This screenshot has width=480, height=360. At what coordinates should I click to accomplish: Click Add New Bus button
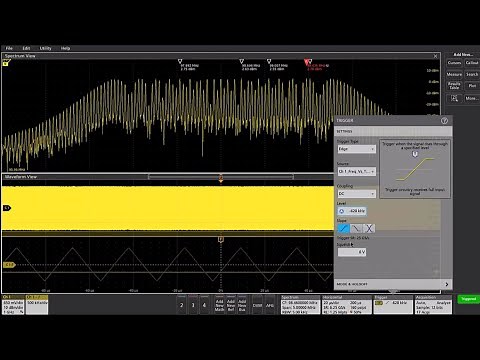(x=242, y=305)
